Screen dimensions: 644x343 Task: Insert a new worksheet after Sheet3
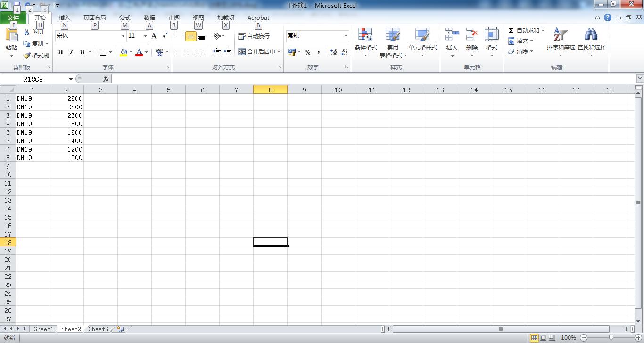pyautogui.click(x=121, y=329)
